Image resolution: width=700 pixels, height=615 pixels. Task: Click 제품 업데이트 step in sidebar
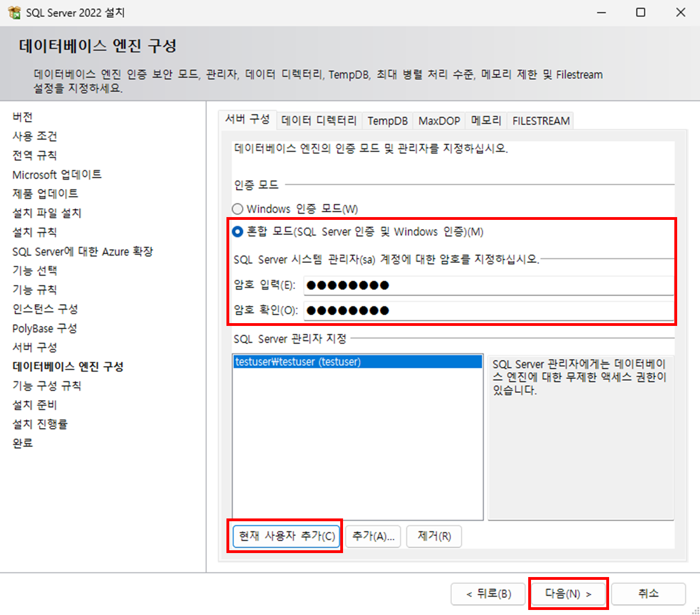[45, 194]
